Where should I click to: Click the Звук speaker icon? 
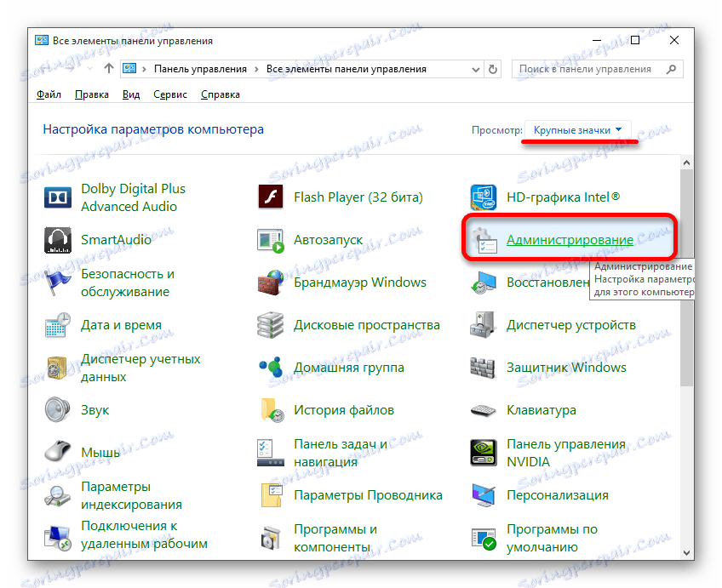tap(58, 410)
